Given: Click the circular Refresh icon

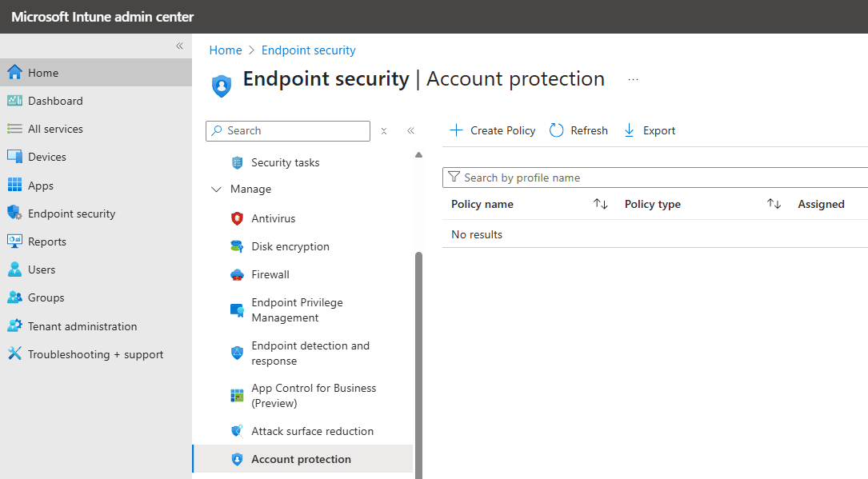Looking at the screenshot, I should (556, 130).
